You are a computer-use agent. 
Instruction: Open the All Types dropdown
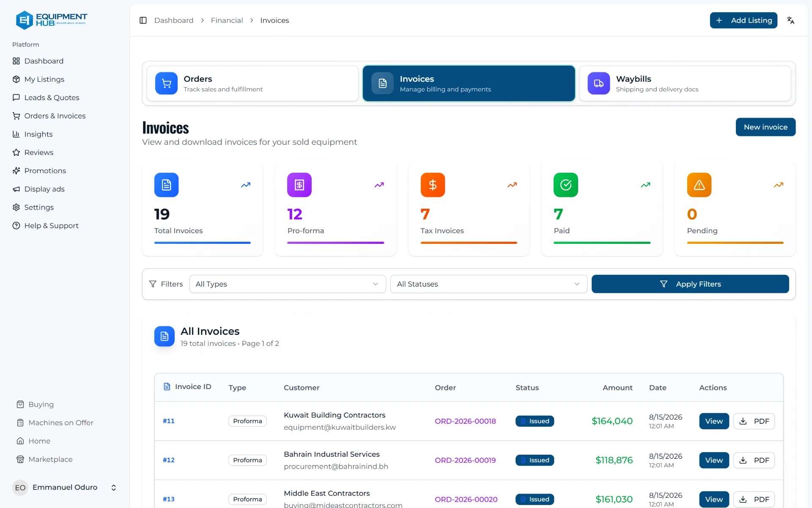click(x=288, y=284)
